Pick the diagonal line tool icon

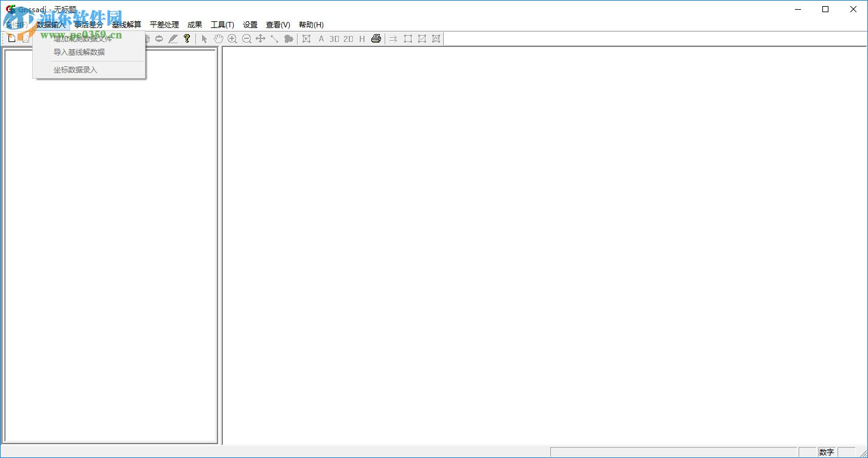(x=275, y=39)
